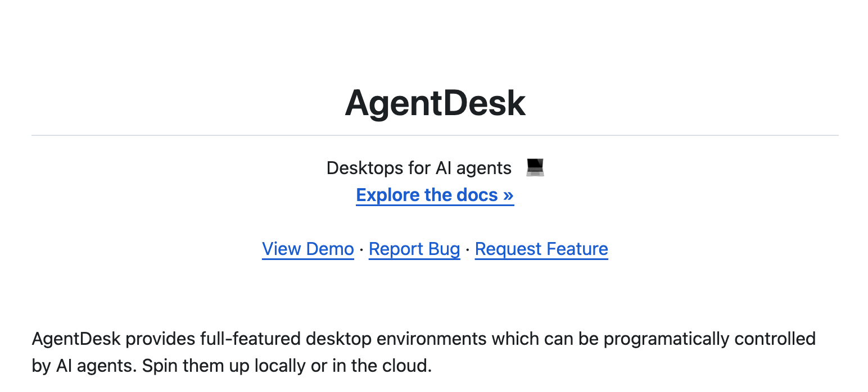The width and height of the screenshot is (868, 392).
Task: Open the Explore the docs link
Action: pos(435,195)
